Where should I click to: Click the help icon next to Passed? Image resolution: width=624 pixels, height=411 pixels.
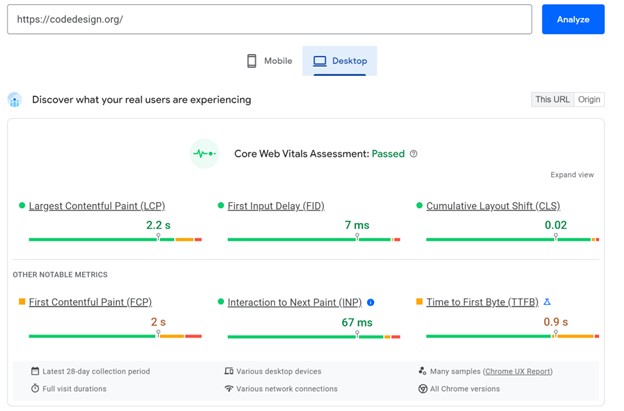[x=414, y=154]
